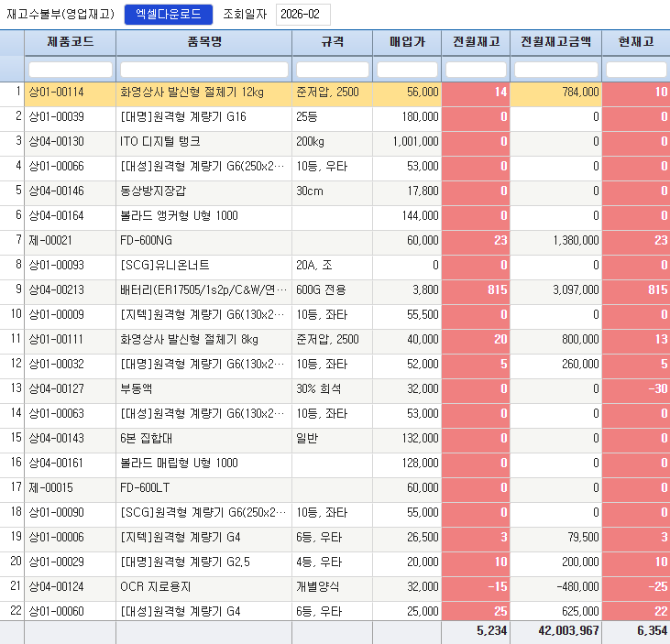670x644 pixels.
Task: Click previous stock amount -480,000
Action: point(577,587)
